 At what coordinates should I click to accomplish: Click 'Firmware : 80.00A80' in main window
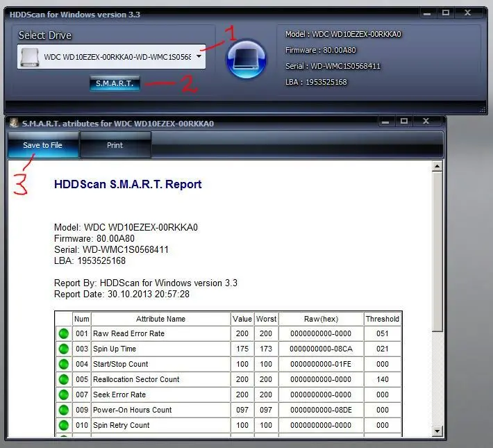pos(321,50)
